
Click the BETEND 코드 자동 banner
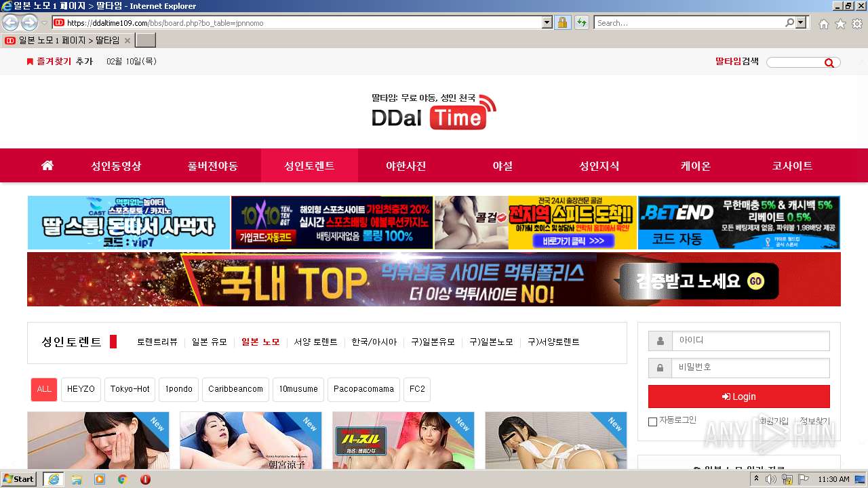[739, 223]
